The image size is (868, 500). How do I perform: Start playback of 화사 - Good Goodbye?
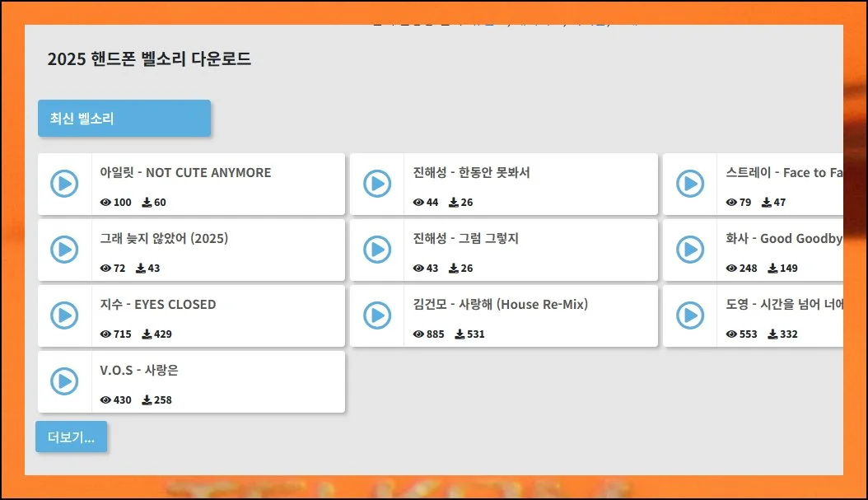point(690,249)
